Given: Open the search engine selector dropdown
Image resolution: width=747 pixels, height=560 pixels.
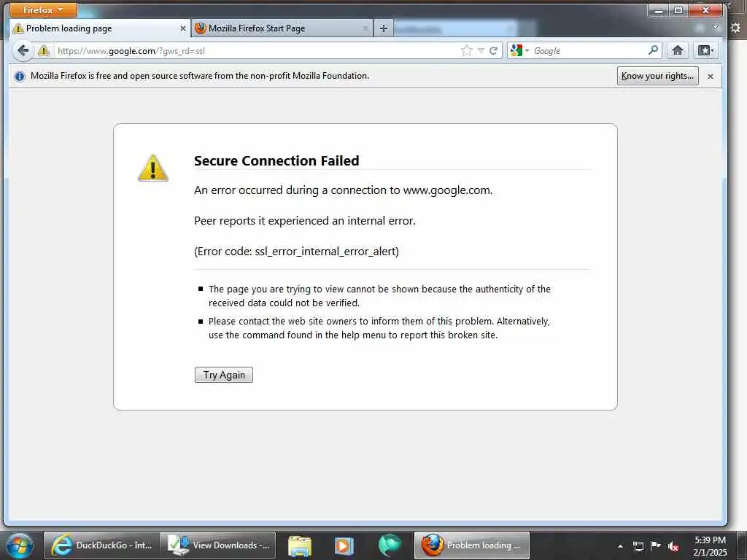Looking at the screenshot, I should click(x=519, y=50).
